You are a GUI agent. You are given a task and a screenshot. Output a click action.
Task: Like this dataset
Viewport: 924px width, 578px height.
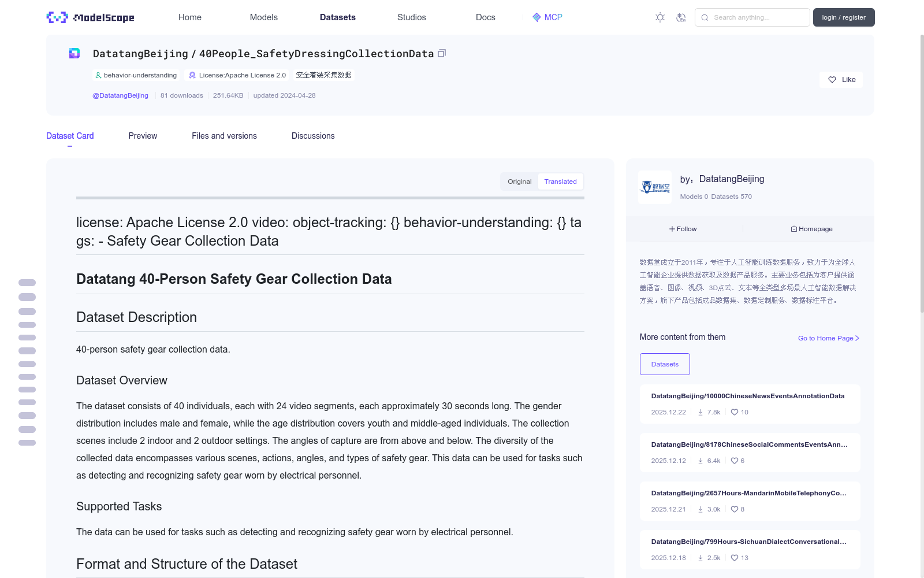tap(841, 80)
